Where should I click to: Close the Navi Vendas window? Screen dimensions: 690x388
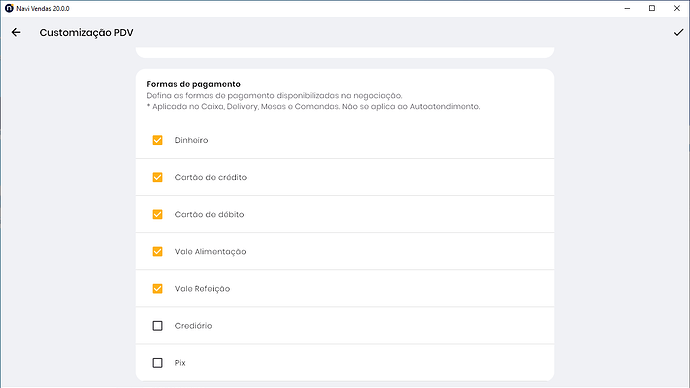point(677,8)
